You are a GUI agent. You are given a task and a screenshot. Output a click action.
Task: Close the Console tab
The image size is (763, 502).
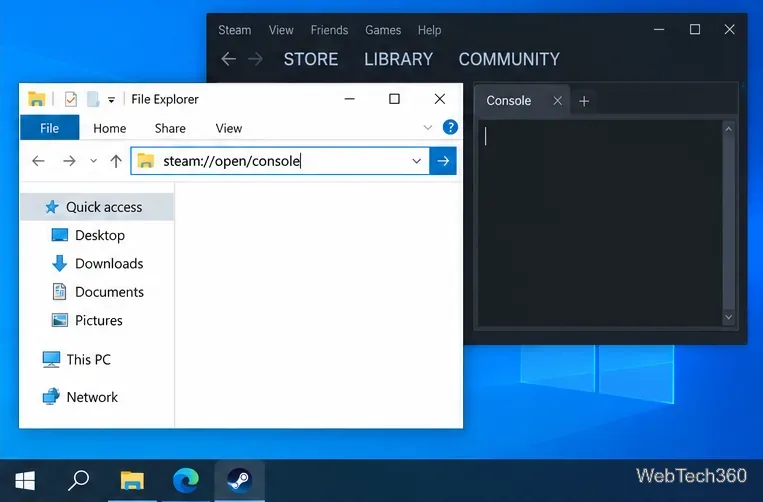(558, 101)
